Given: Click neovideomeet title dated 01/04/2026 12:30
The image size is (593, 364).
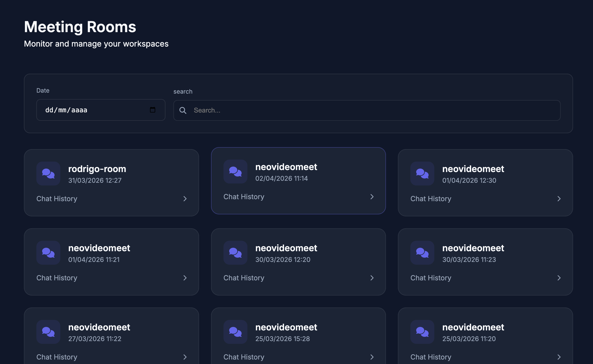Looking at the screenshot, I should [473, 169].
